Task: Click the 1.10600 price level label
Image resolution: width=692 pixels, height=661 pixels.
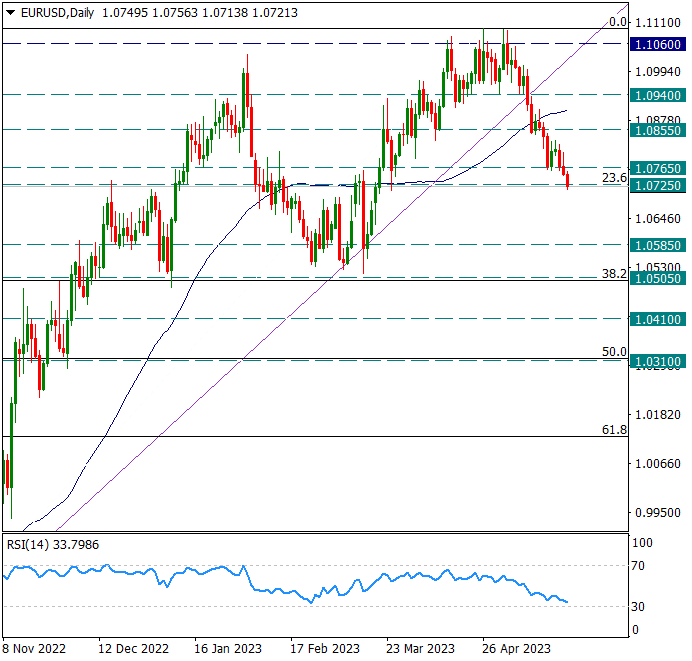Action: [658, 44]
